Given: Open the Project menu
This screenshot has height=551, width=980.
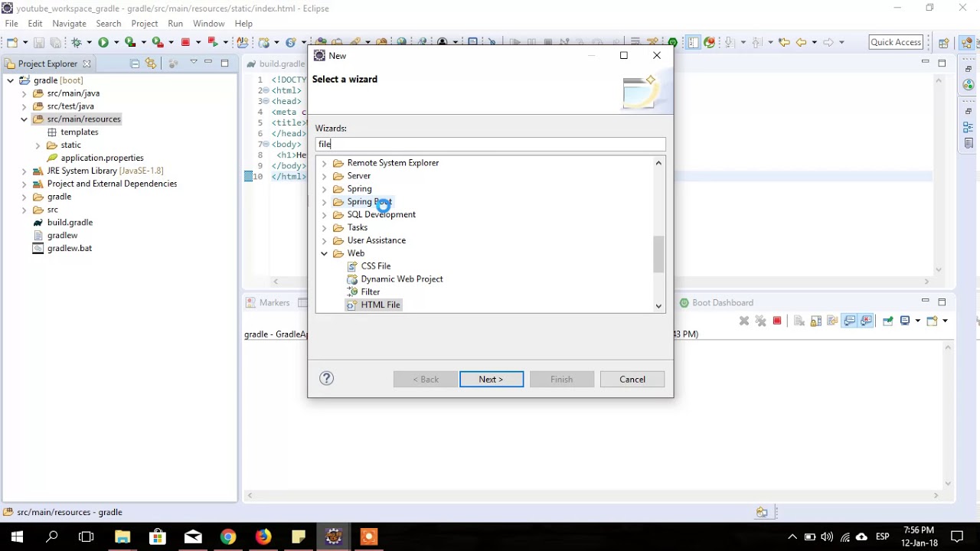Looking at the screenshot, I should tap(144, 24).
